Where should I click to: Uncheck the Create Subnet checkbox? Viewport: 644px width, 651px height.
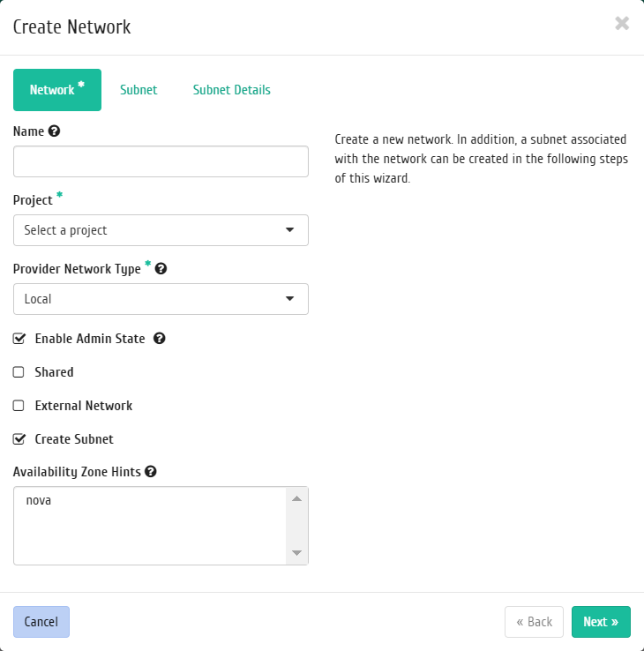click(x=19, y=439)
